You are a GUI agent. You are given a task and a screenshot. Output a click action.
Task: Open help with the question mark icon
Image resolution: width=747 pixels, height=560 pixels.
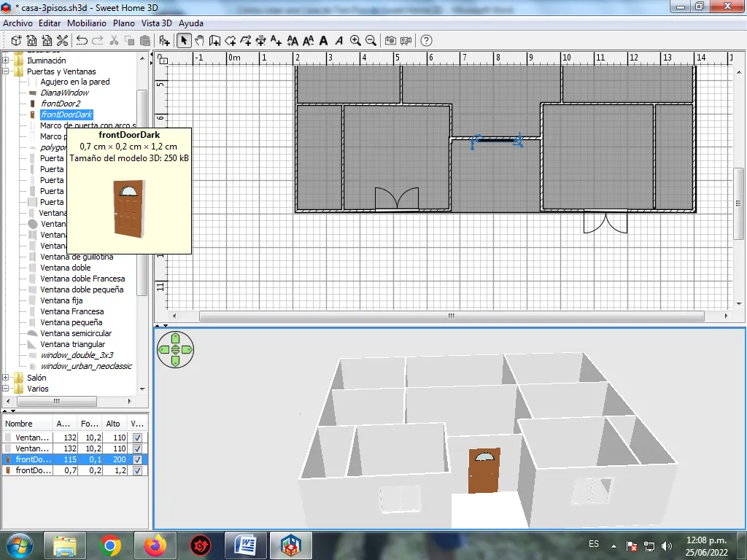click(426, 41)
